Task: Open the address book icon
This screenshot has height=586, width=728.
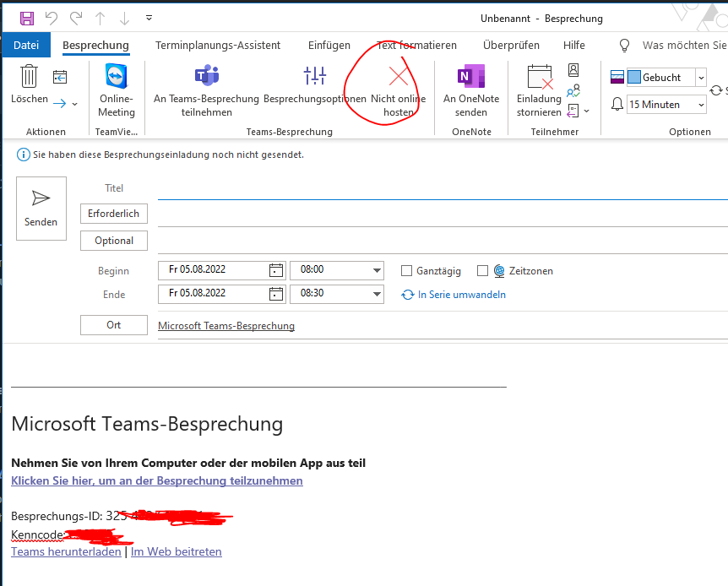Action: coord(573,70)
